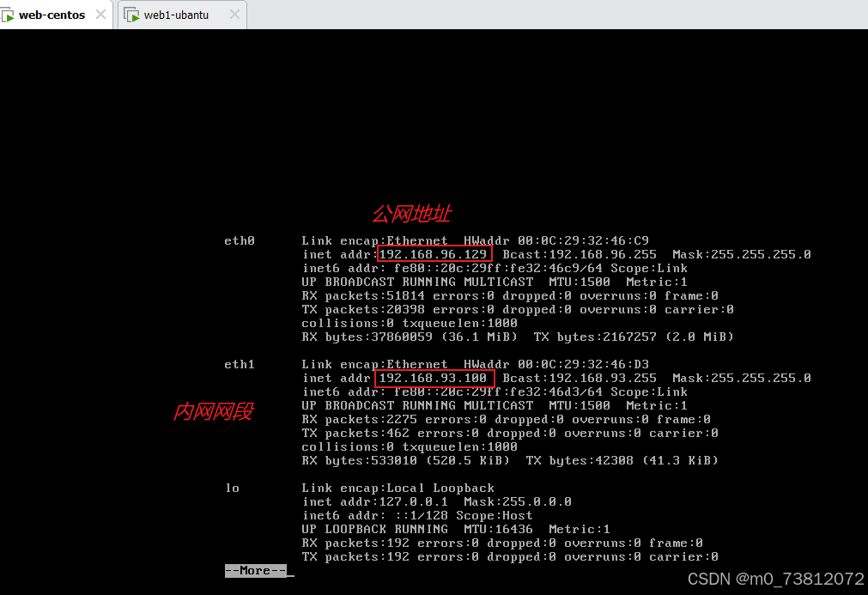Click the web-centos VM running icon

(x=9, y=15)
